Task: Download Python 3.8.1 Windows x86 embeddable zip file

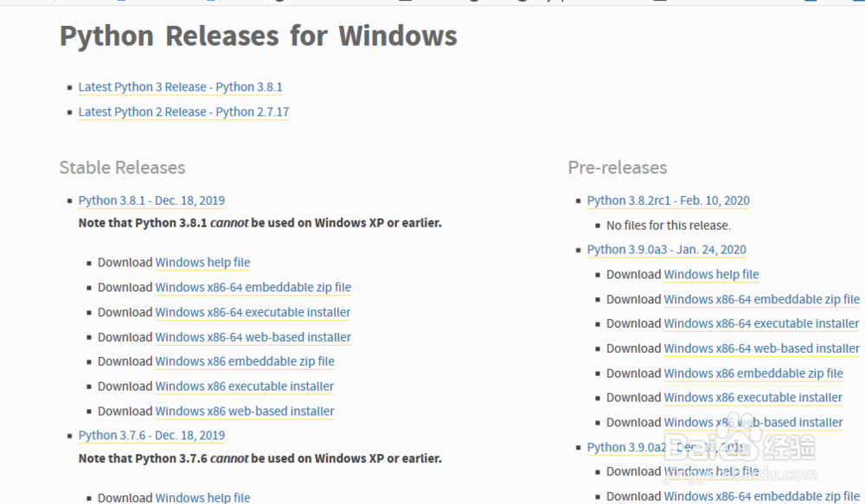Action: coord(245,361)
